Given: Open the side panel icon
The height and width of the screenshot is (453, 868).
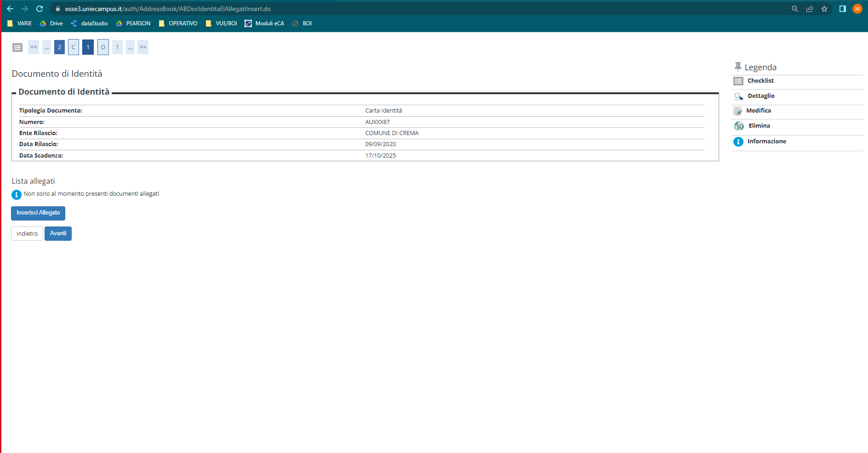Looking at the screenshot, I should [x=843, y=9].
